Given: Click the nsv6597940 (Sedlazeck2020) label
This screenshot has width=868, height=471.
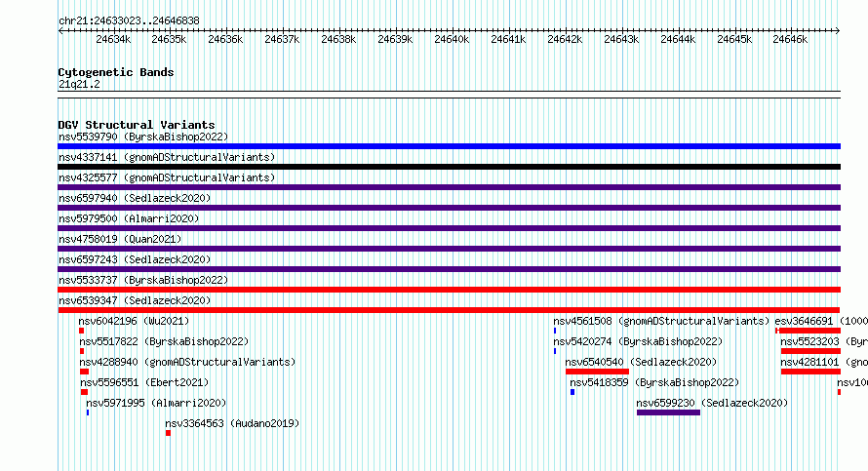Looking at the screenshot, I should 135,198.
